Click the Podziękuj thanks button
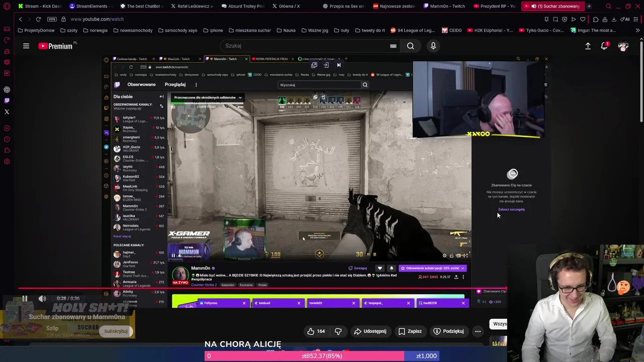Image resolution: width=644 pixels, height=362 pixels. [x=449, y=331]
